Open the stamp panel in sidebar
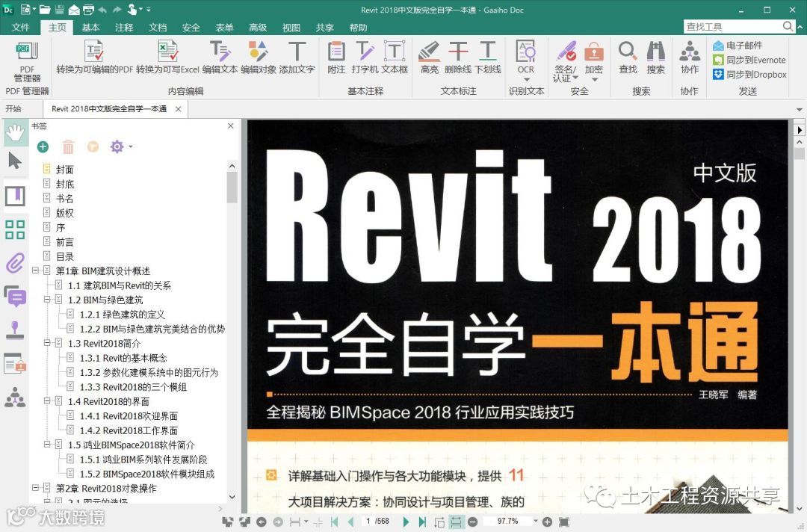 tap(16, 330)
